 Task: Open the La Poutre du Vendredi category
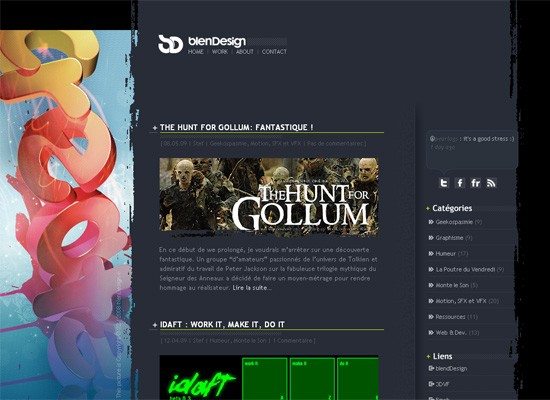pyautogui.click(x=465, y=269)
